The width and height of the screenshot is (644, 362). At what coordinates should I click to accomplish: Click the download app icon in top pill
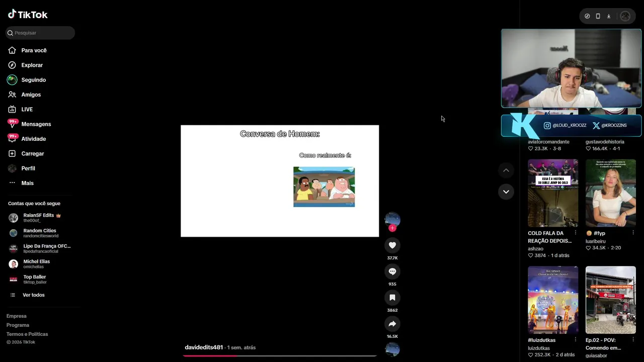[x=609, y=16]
